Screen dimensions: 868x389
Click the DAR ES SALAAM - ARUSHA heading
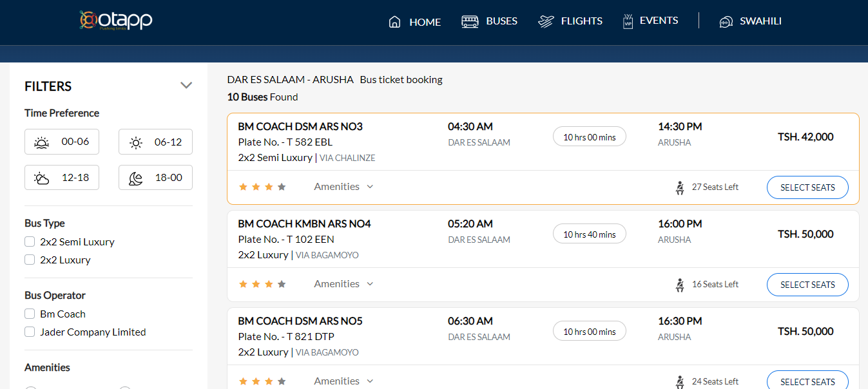291,80
